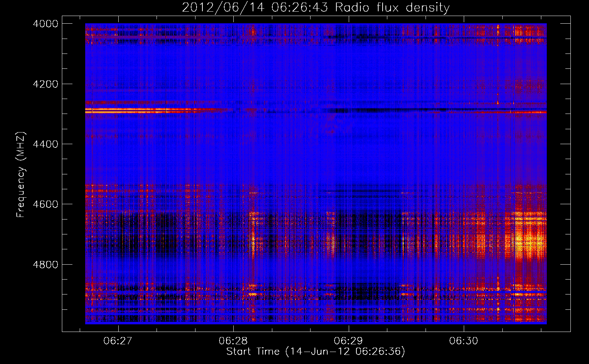Click the "Start Time (14-Jun-12 06:26:36)" label

(316, 351)
